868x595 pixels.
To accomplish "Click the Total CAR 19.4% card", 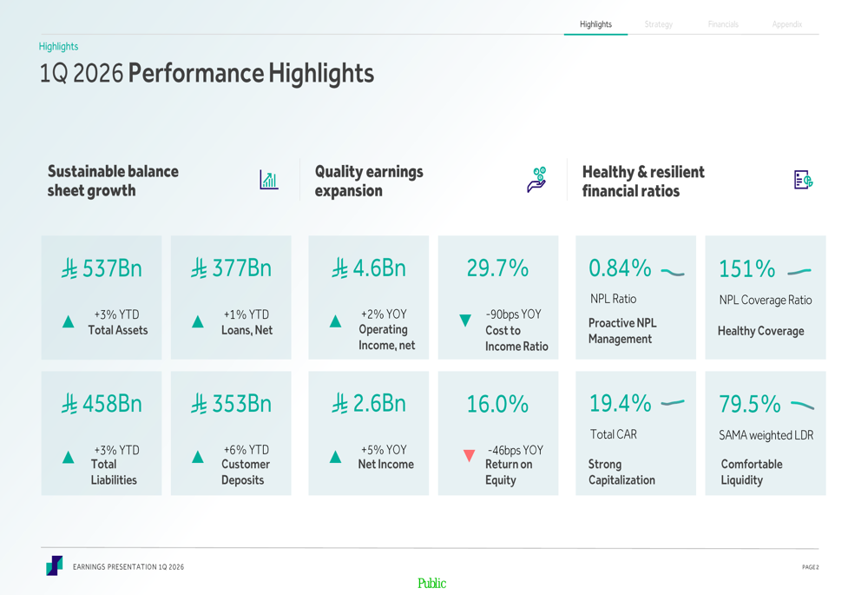I will 635,433.
